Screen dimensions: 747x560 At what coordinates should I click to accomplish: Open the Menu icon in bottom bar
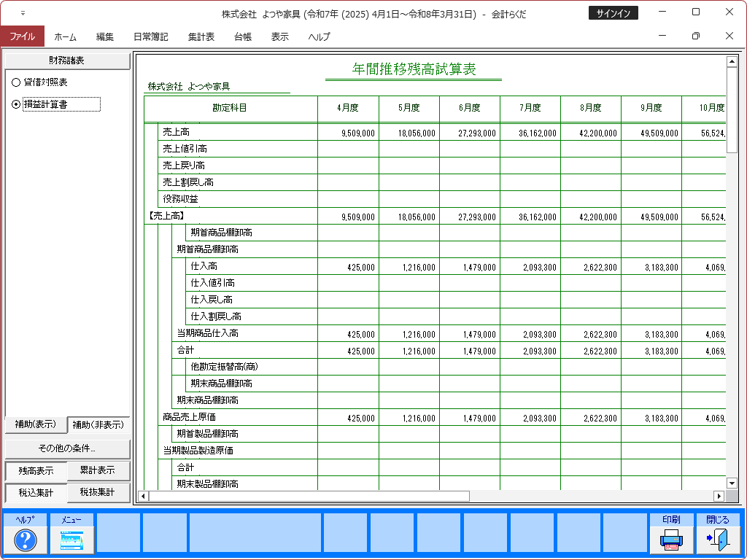[x=71, y=540]
